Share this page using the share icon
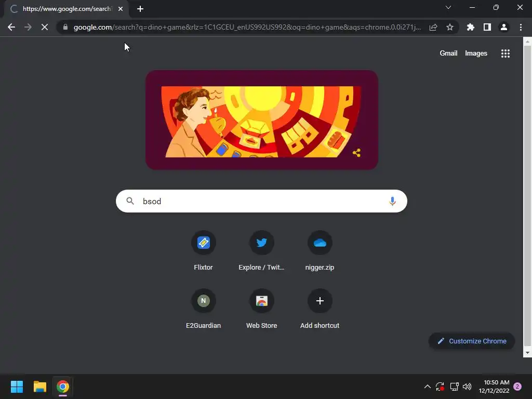Screen dimensions: 532x399 [x=433, y=27]
